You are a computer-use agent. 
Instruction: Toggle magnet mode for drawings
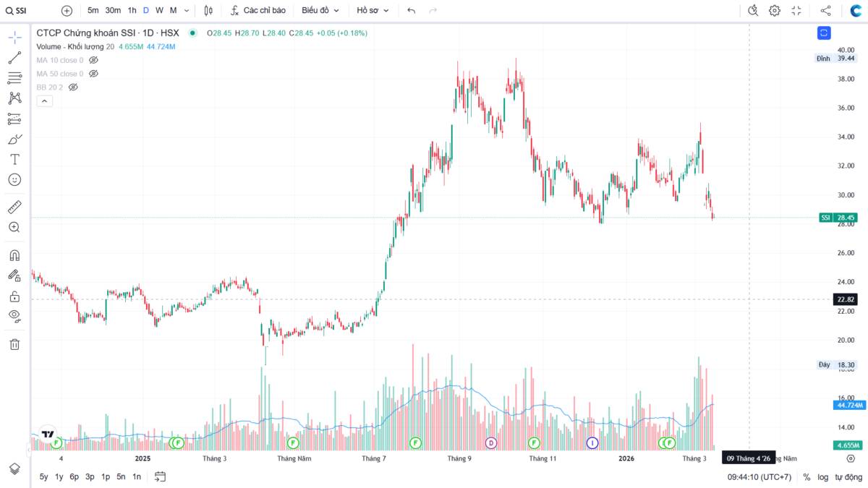tap(14, 255)
